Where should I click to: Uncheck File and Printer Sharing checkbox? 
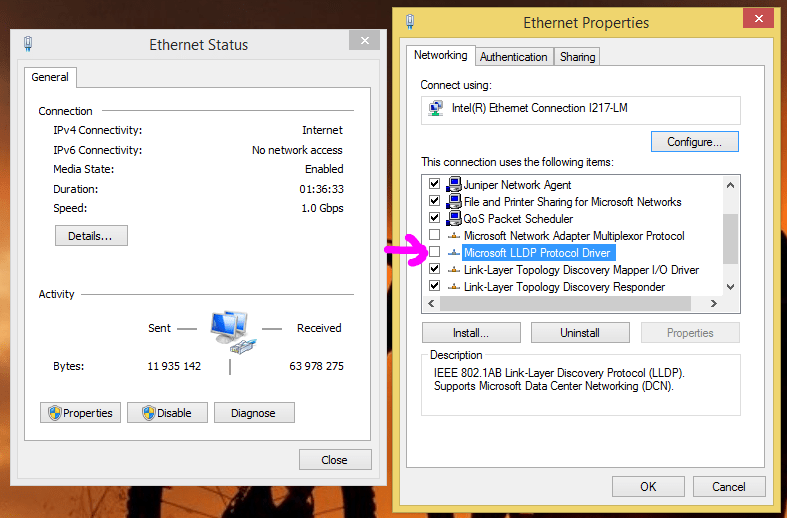435,201
